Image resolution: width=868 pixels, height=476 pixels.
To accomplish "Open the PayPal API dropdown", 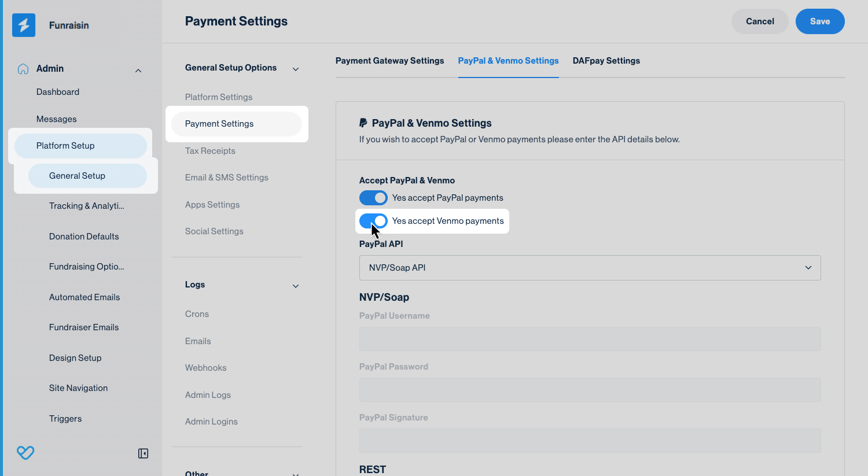I will [590, 268].
